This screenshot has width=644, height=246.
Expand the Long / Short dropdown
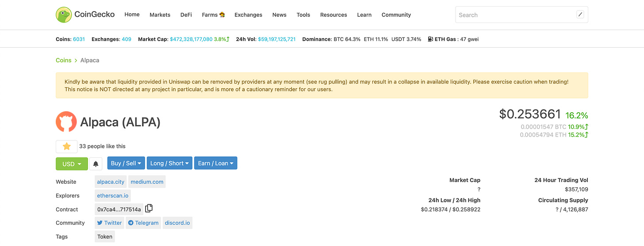tap(169, 163)
